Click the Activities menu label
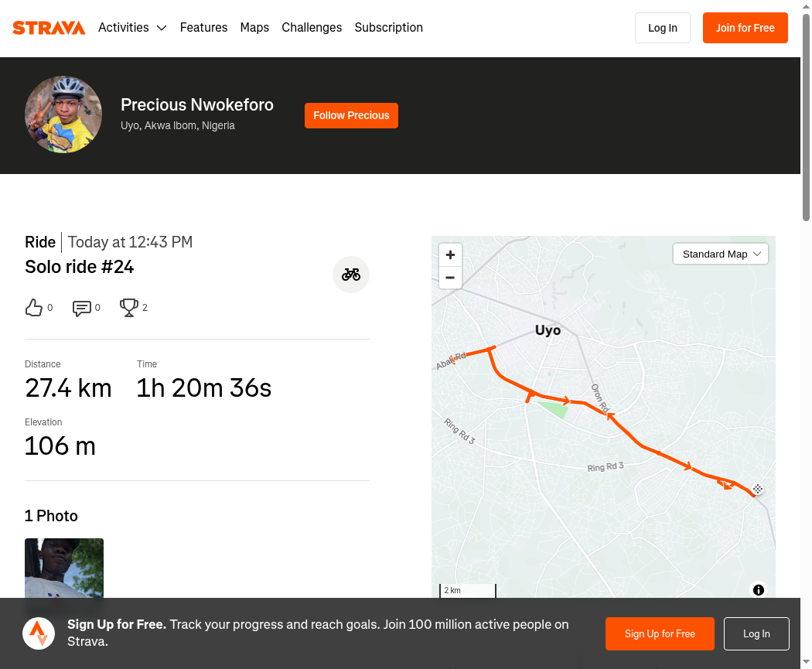Screen dimensions: 812x669 [123, 27]
